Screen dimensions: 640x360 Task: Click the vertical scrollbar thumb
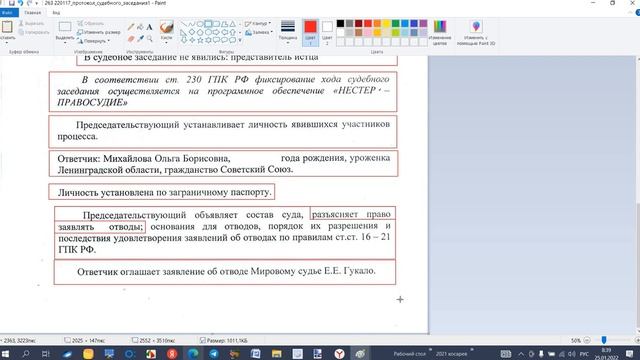(638, 265)
